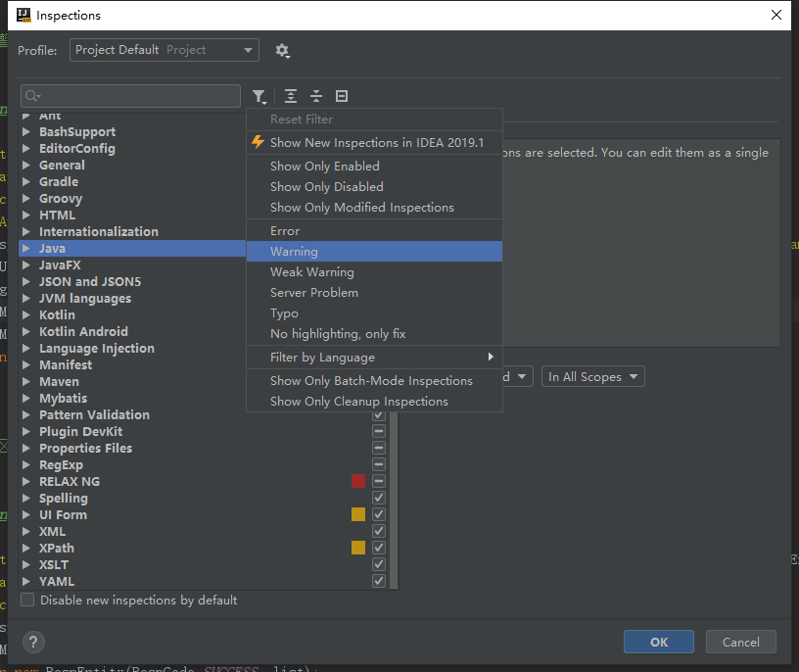Expand the Maven tree node arrow
Viewport: 799px width, 672px height.
click(26, 381)
